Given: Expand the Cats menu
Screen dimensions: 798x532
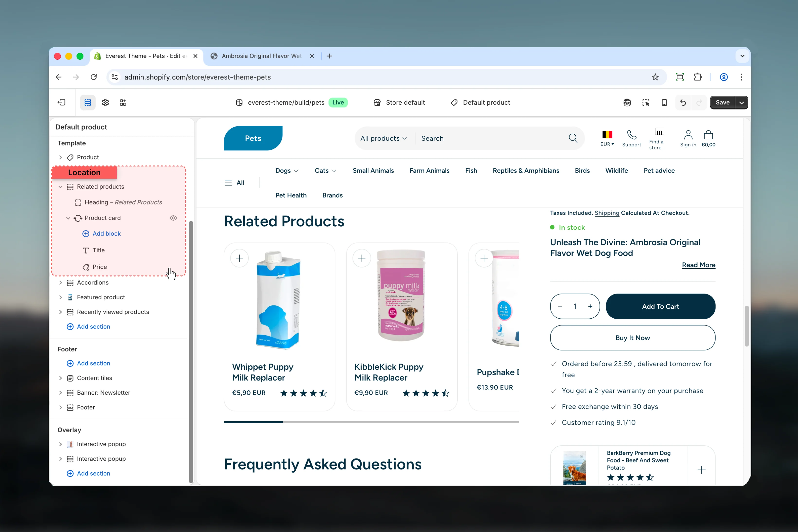Looking at the screenshot, I should tap(325, 171).
